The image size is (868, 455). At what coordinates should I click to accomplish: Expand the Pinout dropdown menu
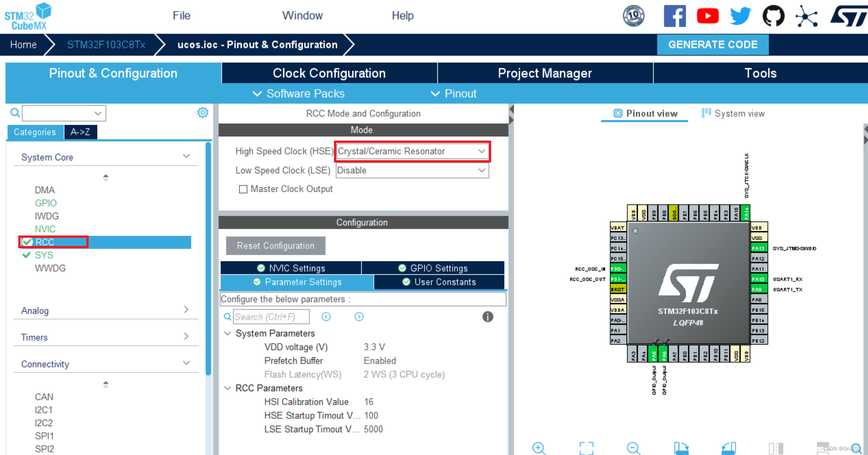pyautogui.click(x=454, y=94)
